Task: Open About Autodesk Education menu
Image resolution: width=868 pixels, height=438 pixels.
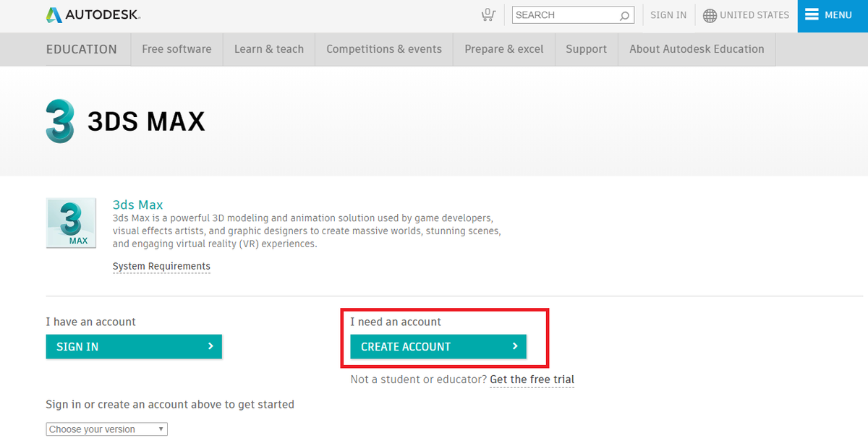Action: coord(697,49)
